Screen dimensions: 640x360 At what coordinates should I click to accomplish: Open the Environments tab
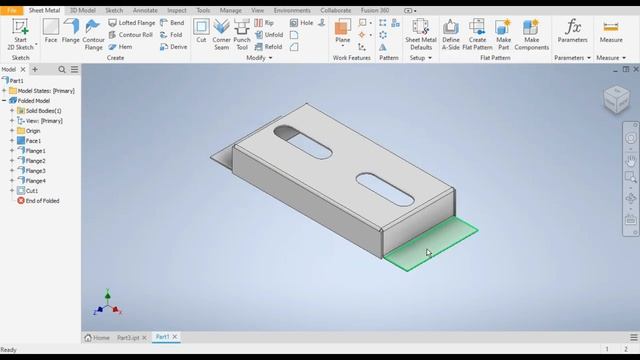click(x=292, y=11)
